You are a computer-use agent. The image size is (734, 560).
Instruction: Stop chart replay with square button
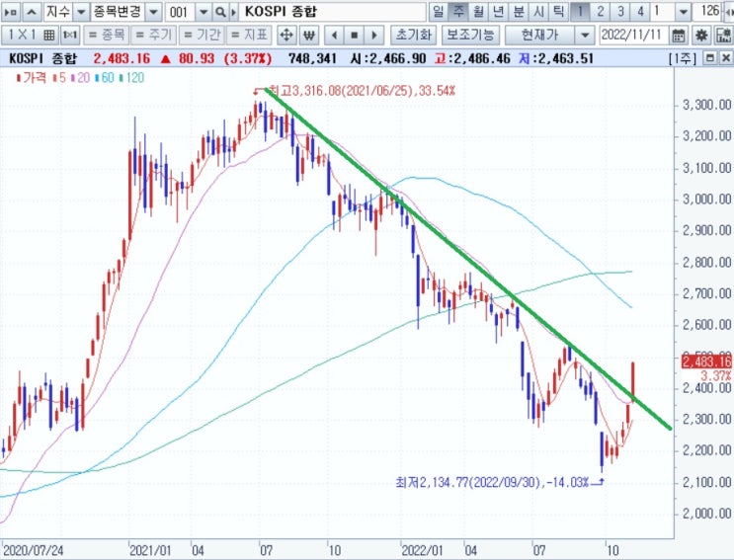(355, 36)
